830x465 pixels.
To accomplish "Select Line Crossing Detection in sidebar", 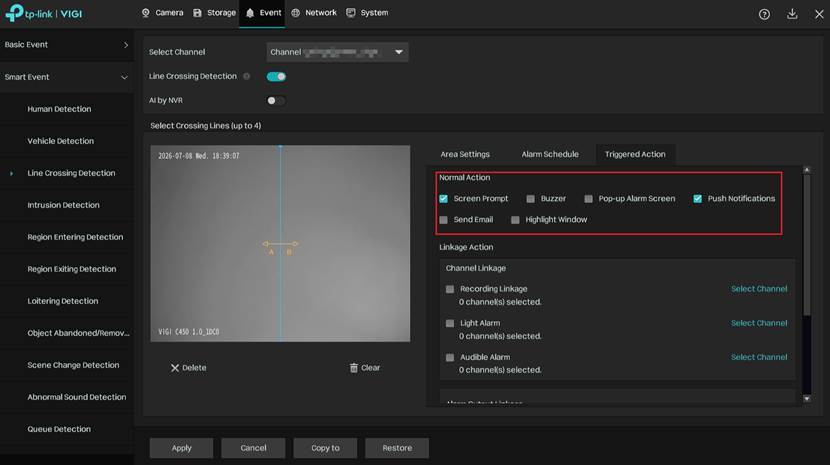I will [x=67, y=173].
